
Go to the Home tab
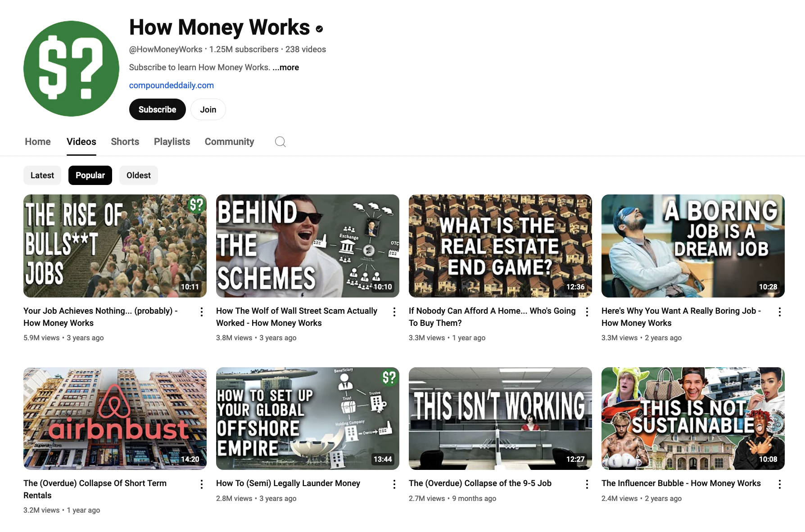(x=38, y=142)
